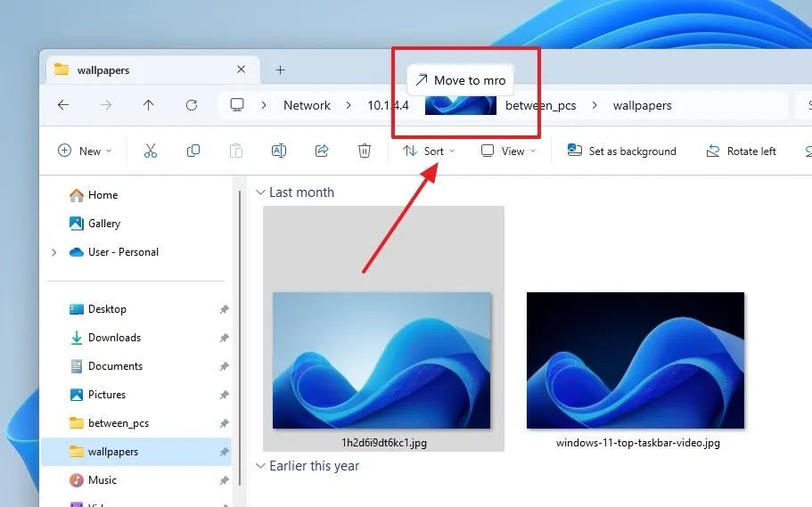Open Gallery in the sidebar
The image size is (812, 507).
[94, 223]
